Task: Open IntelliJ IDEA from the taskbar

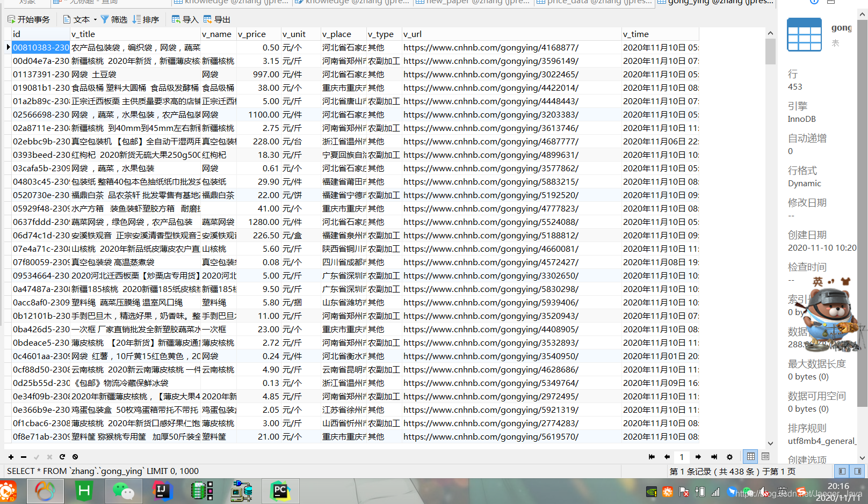Action: point(163,491)
